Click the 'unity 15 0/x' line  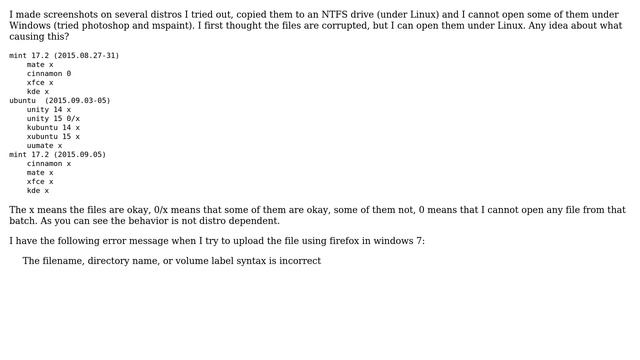tap(53, 118)
